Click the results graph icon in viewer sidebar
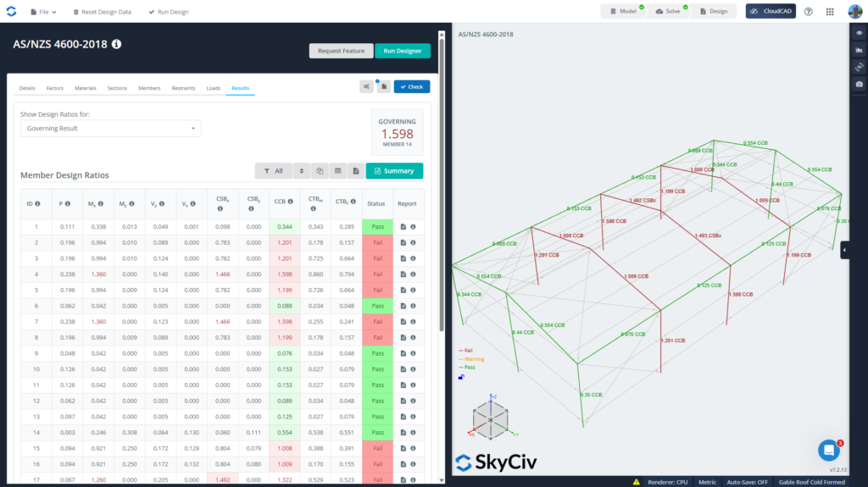This screenshot has width=868, height=487. pyautogui.click(x=860, y=50)
